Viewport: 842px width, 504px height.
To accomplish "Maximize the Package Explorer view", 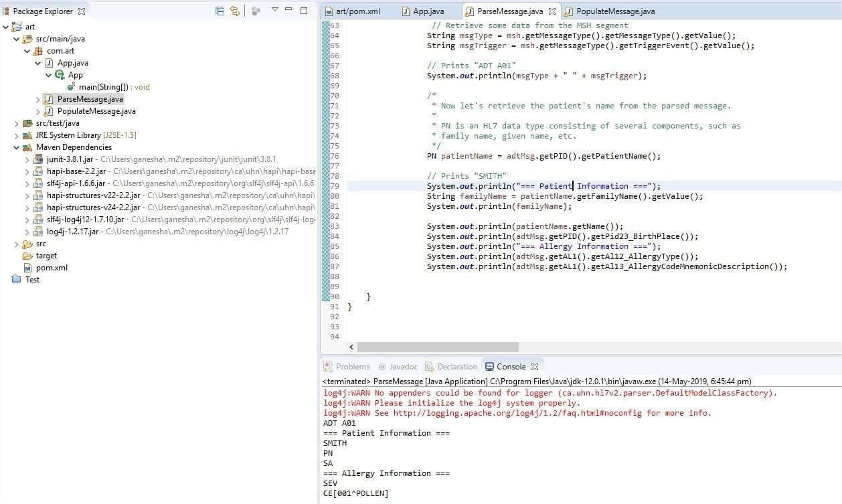I will (304, 10).
